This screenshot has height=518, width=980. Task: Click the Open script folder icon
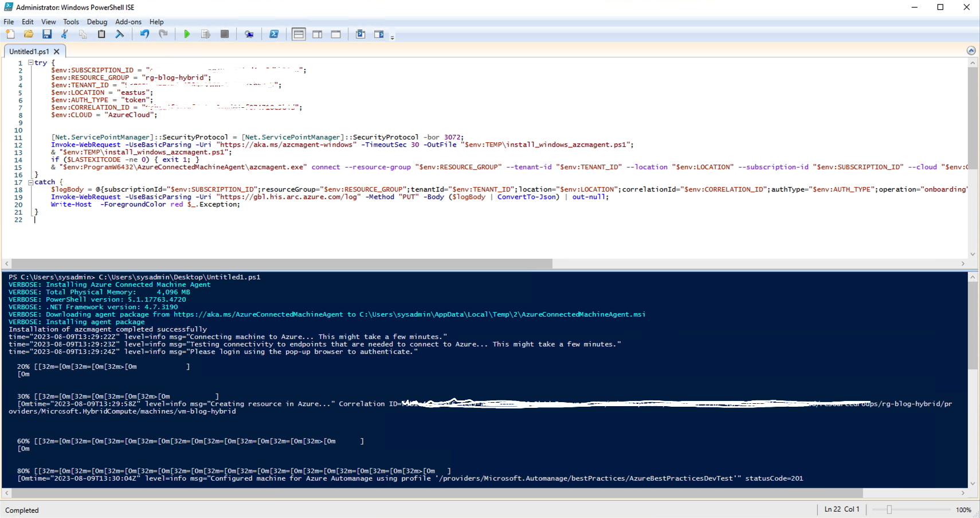pos(28,34)
